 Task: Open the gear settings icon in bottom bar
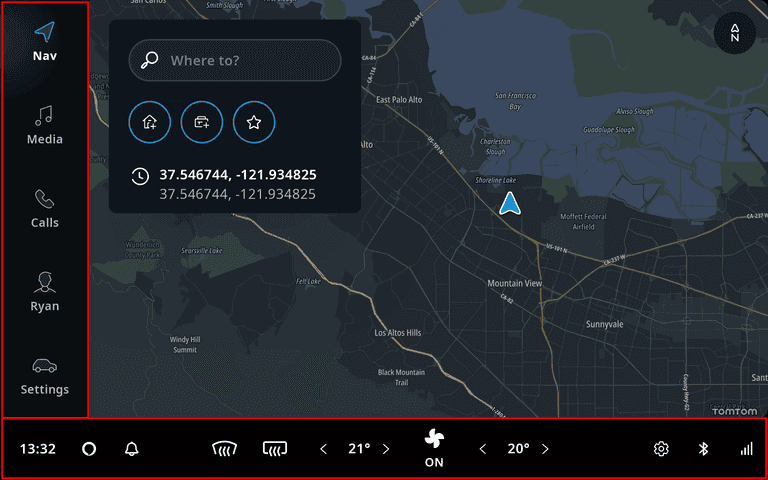pyautogui.click(x=661, y=449)
